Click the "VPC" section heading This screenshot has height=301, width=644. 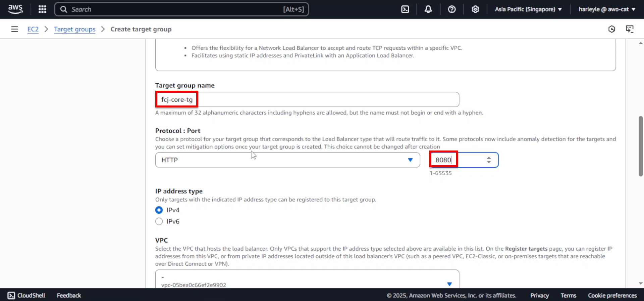click(161, 240)
